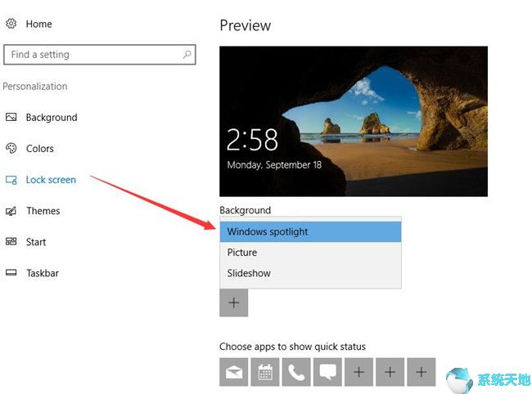Add a quick status app in last slot
532x394 pixels.
tap(421, 372)
